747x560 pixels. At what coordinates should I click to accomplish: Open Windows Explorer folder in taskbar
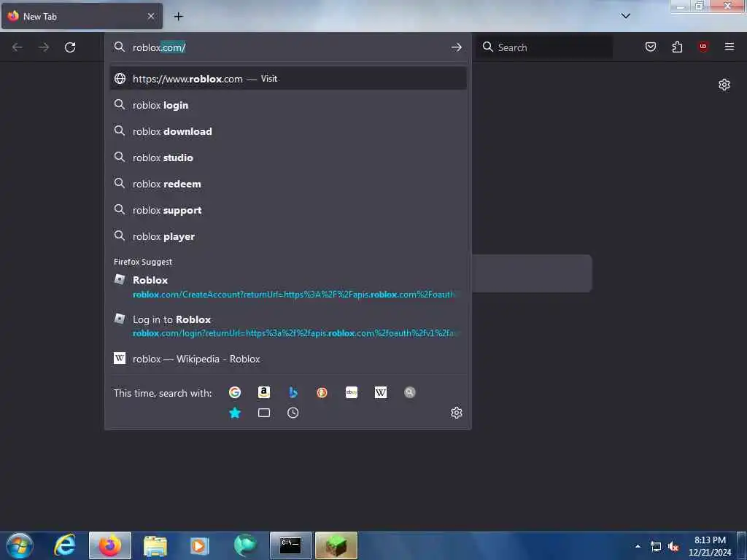coord(155,545)
